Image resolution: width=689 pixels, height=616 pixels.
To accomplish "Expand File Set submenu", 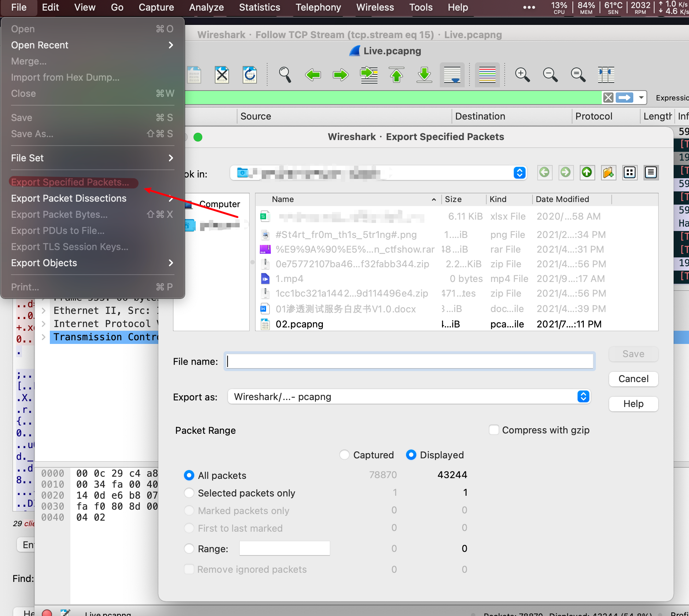I will tap(92, 158).
